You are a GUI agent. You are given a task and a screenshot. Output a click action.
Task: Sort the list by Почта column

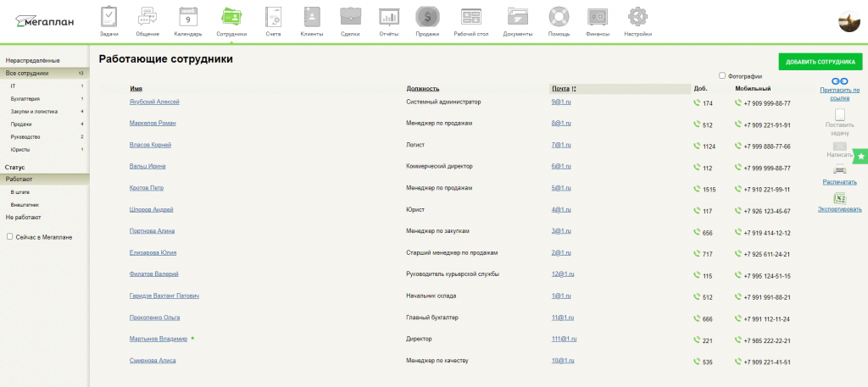pyautogui.click(x=559, y=88)
